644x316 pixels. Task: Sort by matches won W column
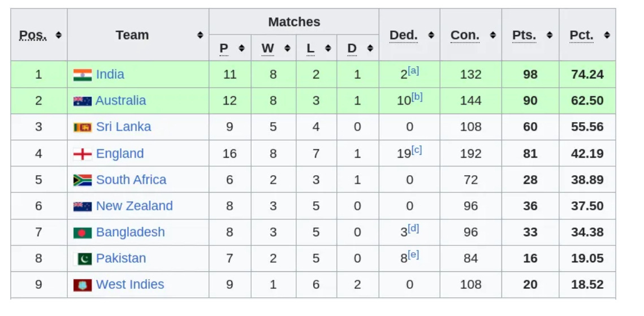click(287, 49)
